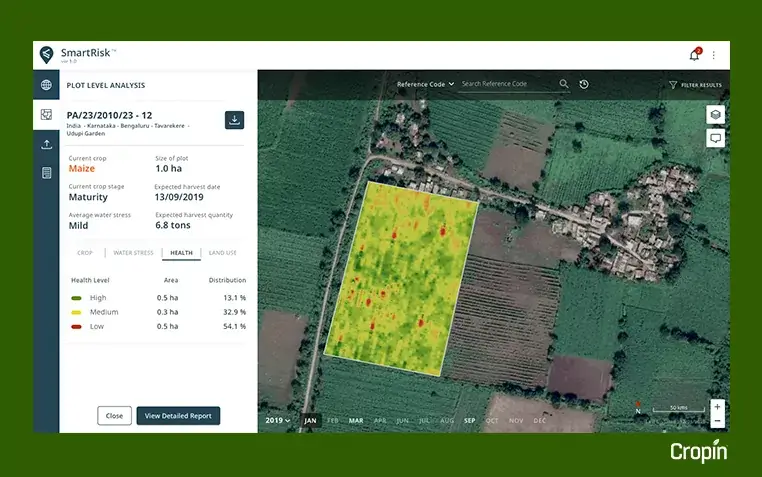The height and width of the screenshot is (477, 762).
Task: Click the upload icon in sidebar
Action: (46, 144)
